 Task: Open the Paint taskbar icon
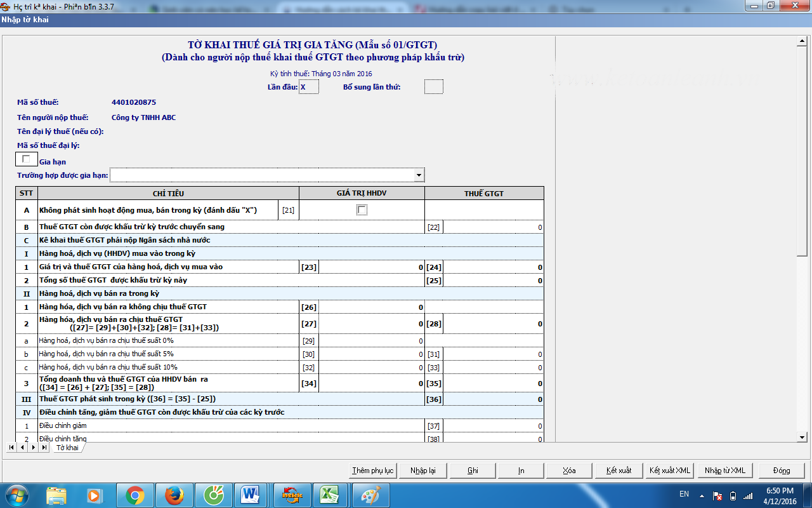coord(366,495)
